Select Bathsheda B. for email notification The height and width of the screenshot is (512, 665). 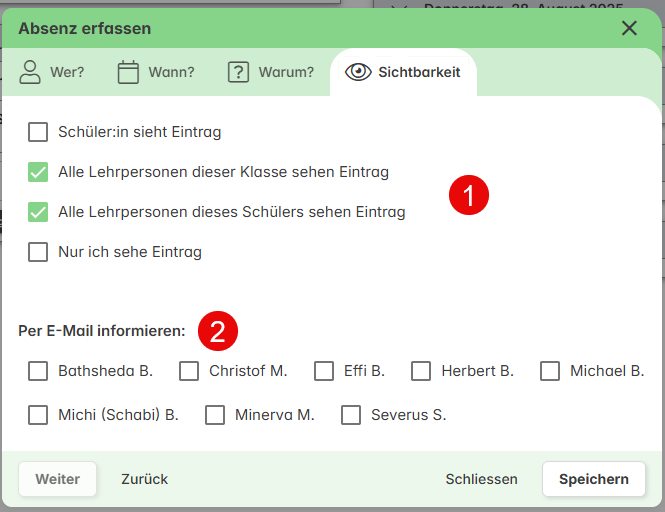(38, 371)
